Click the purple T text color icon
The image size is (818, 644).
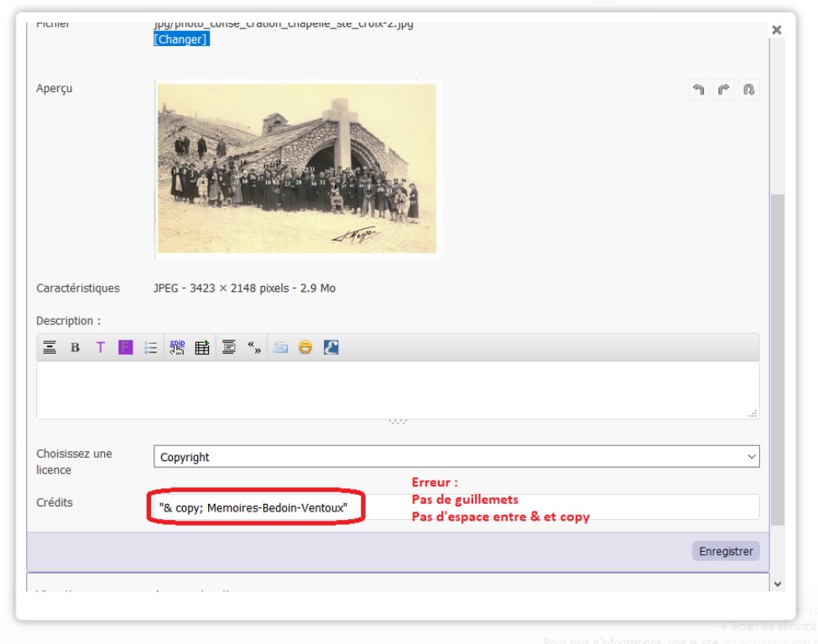pos(100,347)
